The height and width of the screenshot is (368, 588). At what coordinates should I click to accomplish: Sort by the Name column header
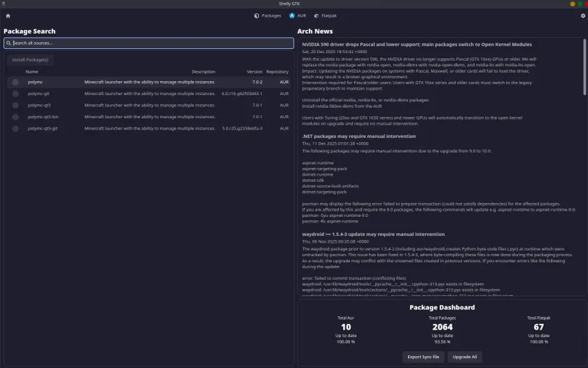click(x=32, y=71)
